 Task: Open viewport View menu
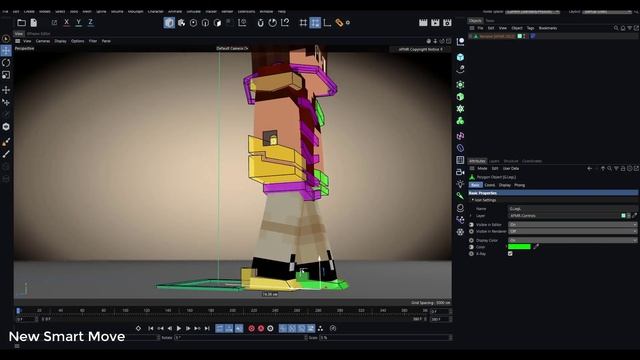[27, 41]
